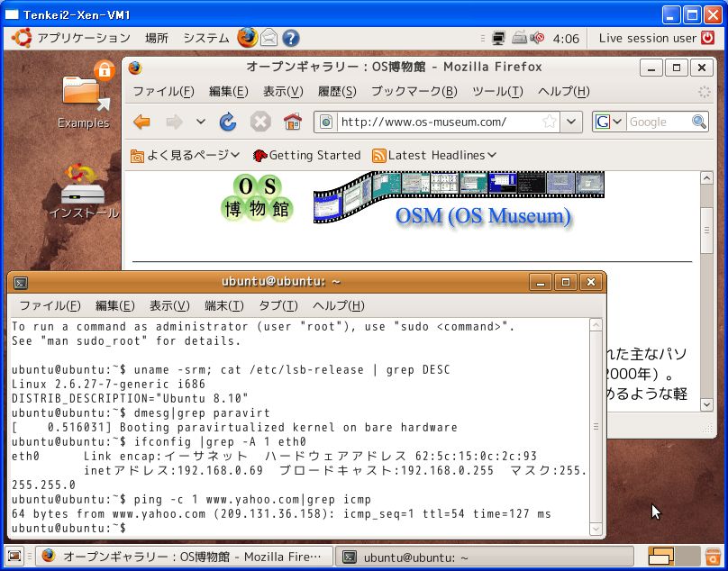The image size is (728, 571).
Task: Click the Show Desktop icon in the bottom panel
Action: coord(14,556)
